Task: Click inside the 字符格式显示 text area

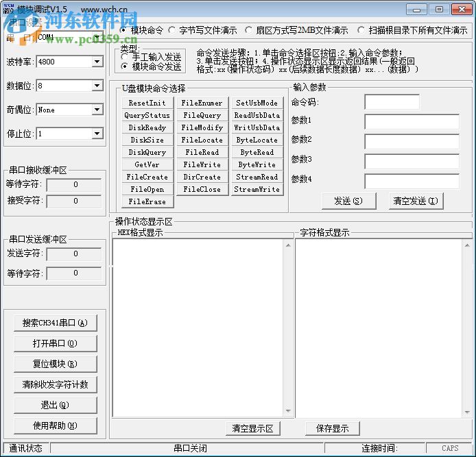Action: point(379,328)
